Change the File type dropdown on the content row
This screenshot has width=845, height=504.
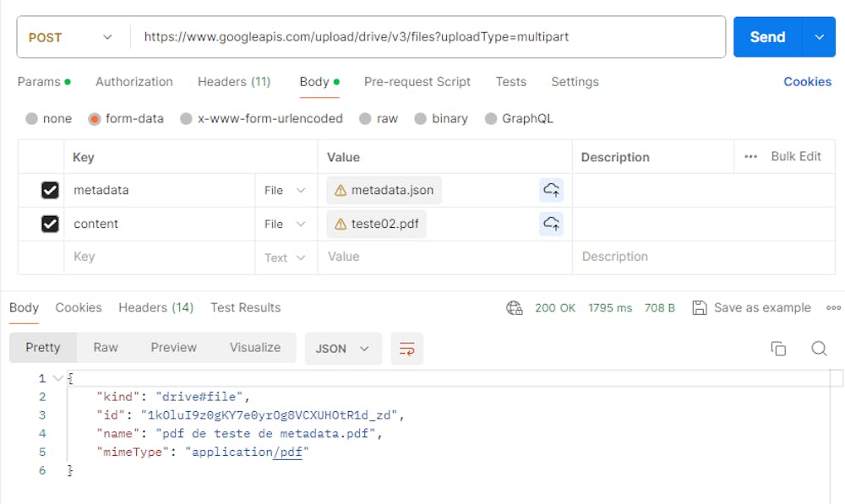[286, 224]
